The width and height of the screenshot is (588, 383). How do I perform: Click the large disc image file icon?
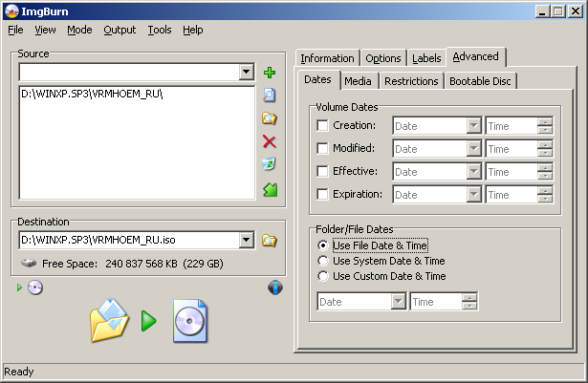[190, 321]
